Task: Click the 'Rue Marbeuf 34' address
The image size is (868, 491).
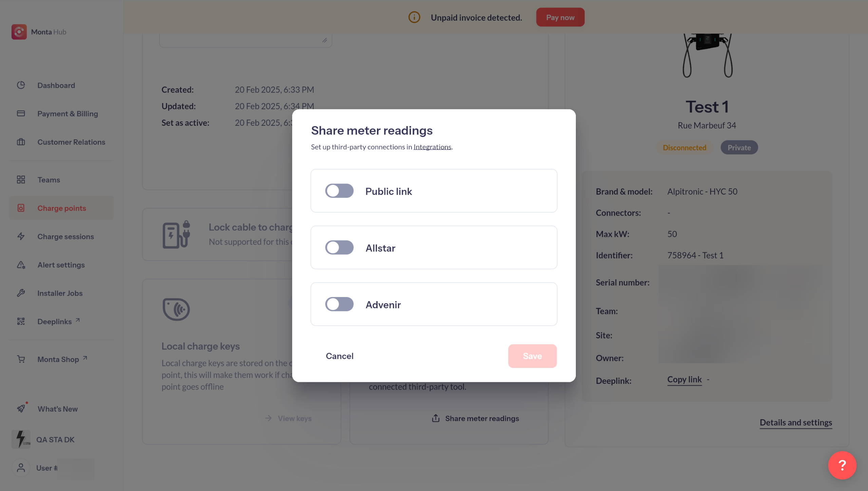Action: click(707, 125)
